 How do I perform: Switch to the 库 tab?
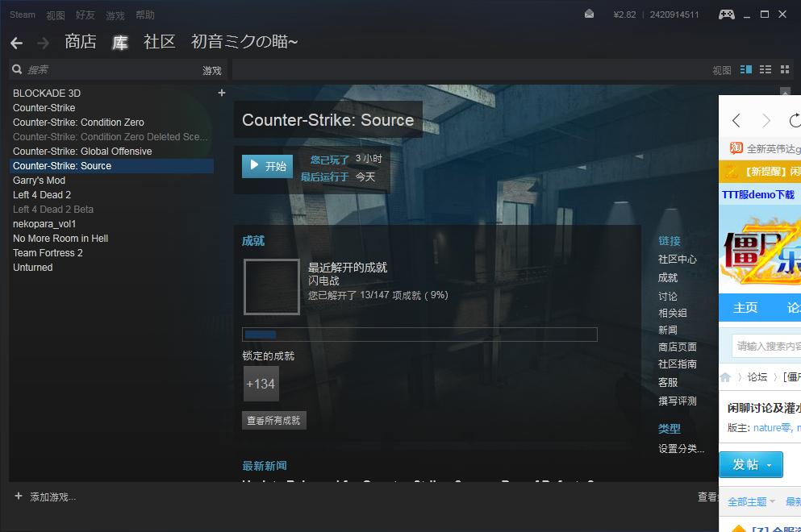tap(120, 43)
